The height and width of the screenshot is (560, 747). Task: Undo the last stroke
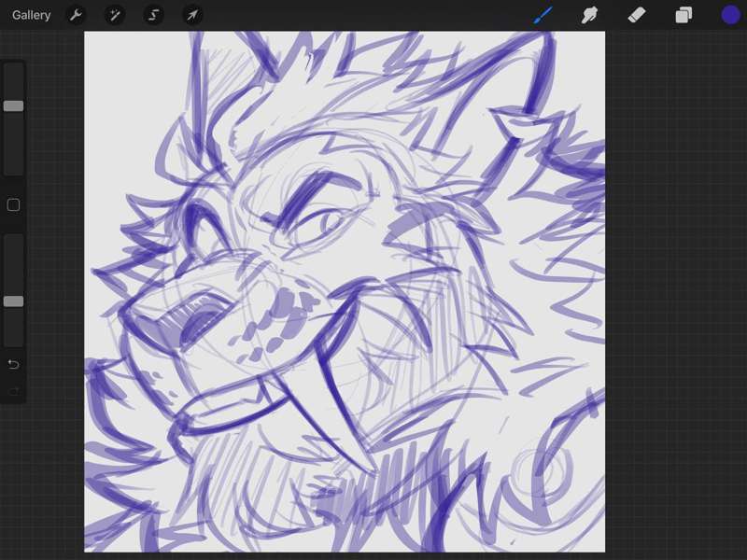tap(13, 364)
